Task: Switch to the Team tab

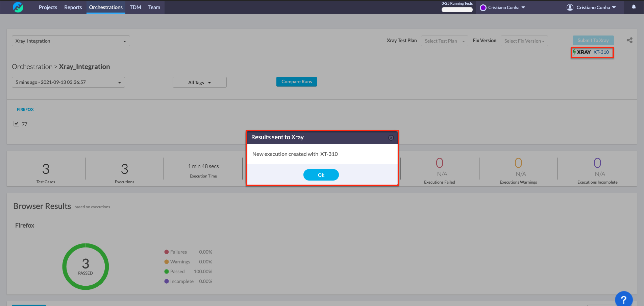Action: coord(154,7)
